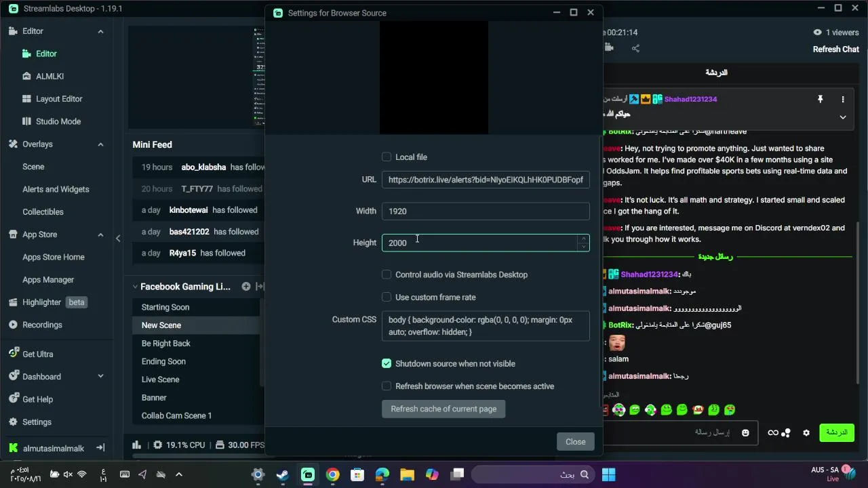Click Refresh Chat
The image size is (868, 488).
coord(836,49)
